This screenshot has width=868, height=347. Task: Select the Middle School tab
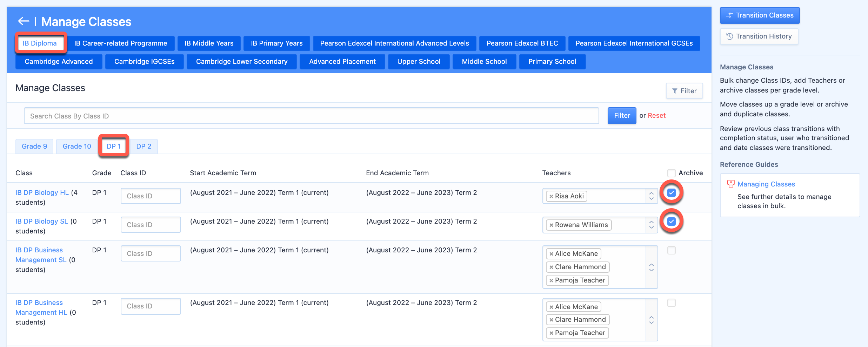click(485, 61)
